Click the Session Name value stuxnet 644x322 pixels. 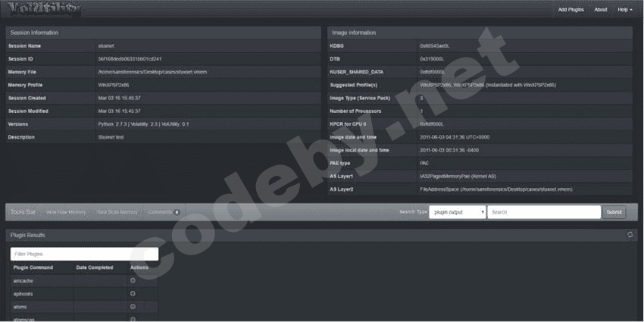pyautogui.click(x=106, y=46)
